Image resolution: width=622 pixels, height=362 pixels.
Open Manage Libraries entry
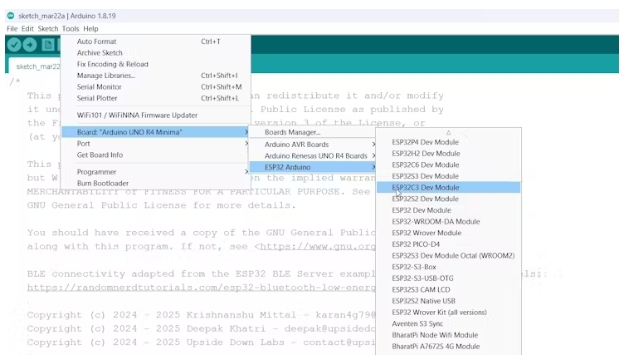[156, 75]
